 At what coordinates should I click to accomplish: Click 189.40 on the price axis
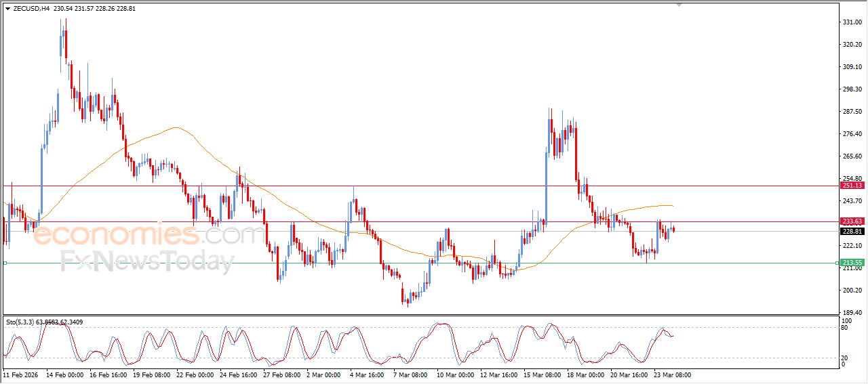tap(852, 313)
